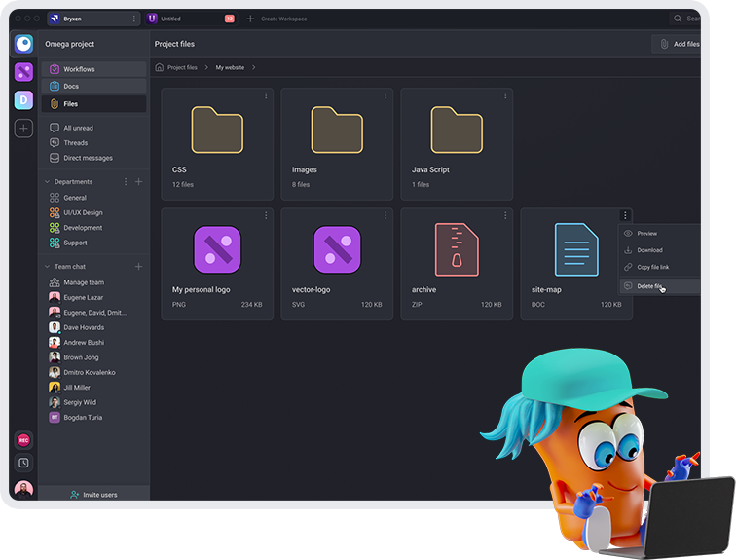Open the user profile avatar
This screenshot has width=736, height=560.
pos(23,489)
